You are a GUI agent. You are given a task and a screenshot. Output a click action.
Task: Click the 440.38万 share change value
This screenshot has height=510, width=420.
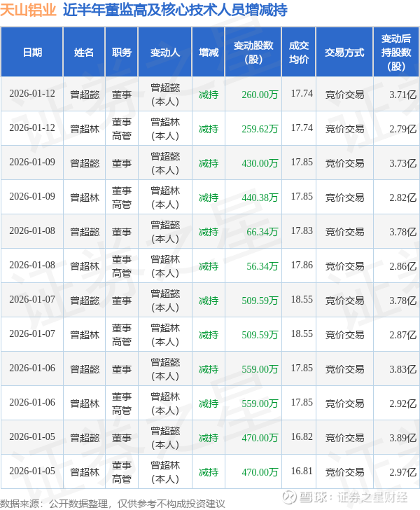(x=260, y=198)
